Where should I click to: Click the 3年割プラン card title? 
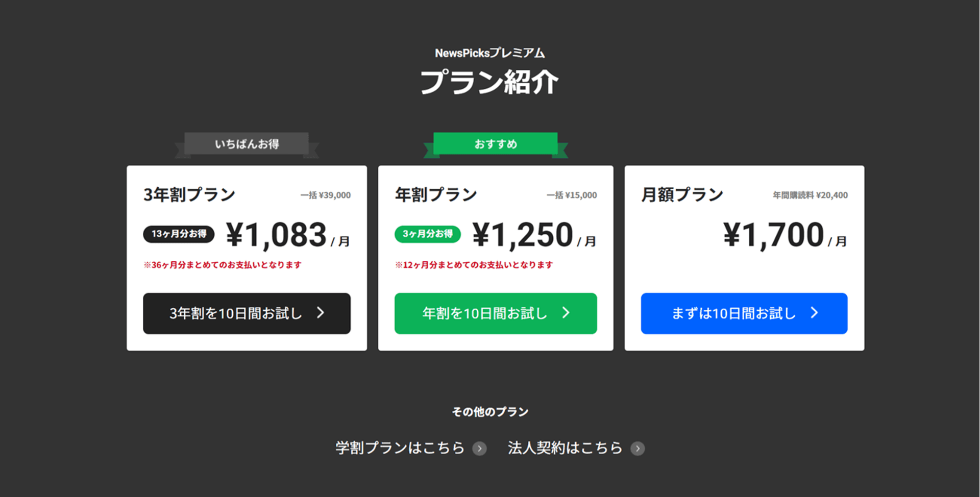click(189, 194)
